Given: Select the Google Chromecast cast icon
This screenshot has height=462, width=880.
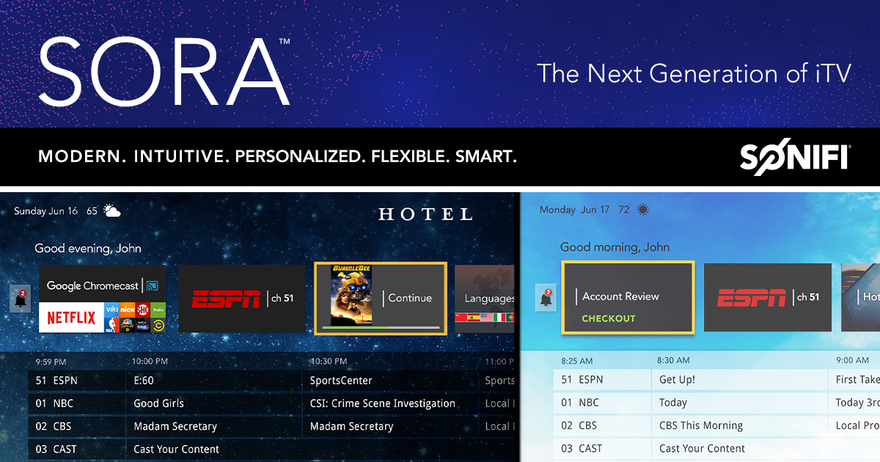Looking at the screenshot, I should 152,286.
